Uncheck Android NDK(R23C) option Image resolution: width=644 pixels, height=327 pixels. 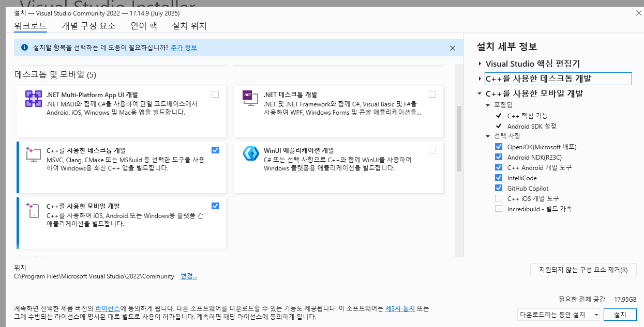pyautogui.click(x=499, y=157)
